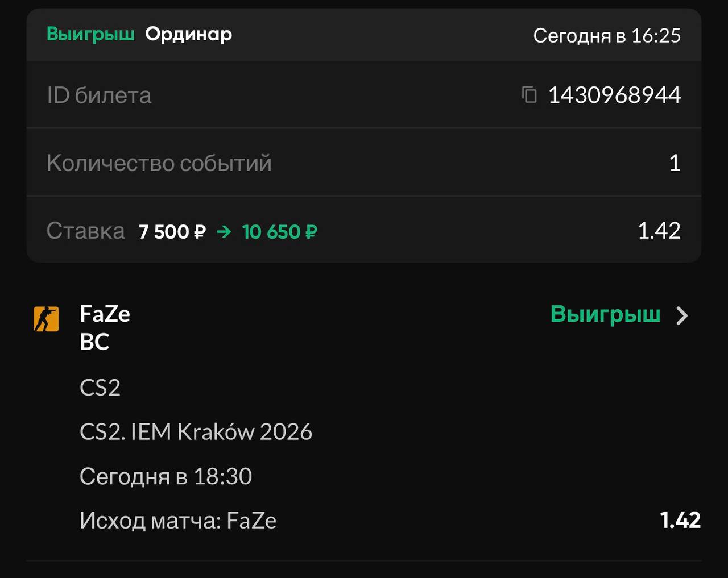Open the CS2. IEM Kraków 2026 tournament

click(x=196, y=432)
